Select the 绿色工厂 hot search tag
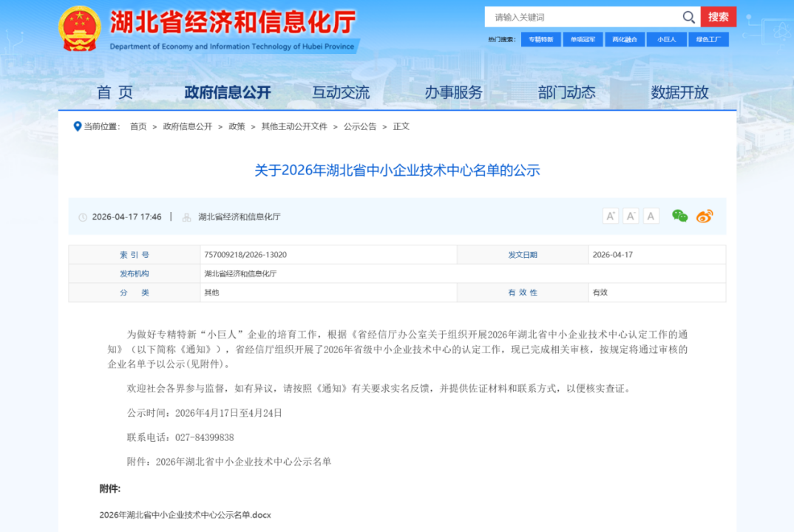 click(x=708, y=40)
